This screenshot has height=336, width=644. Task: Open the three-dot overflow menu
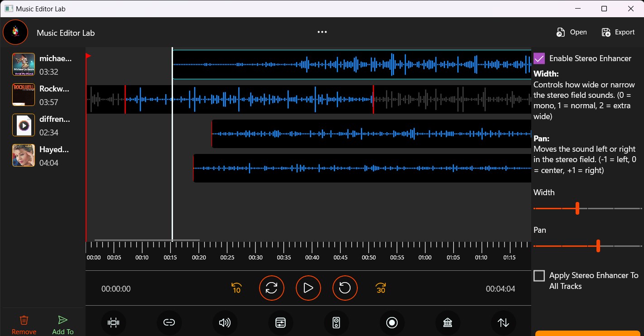point(322,31)
